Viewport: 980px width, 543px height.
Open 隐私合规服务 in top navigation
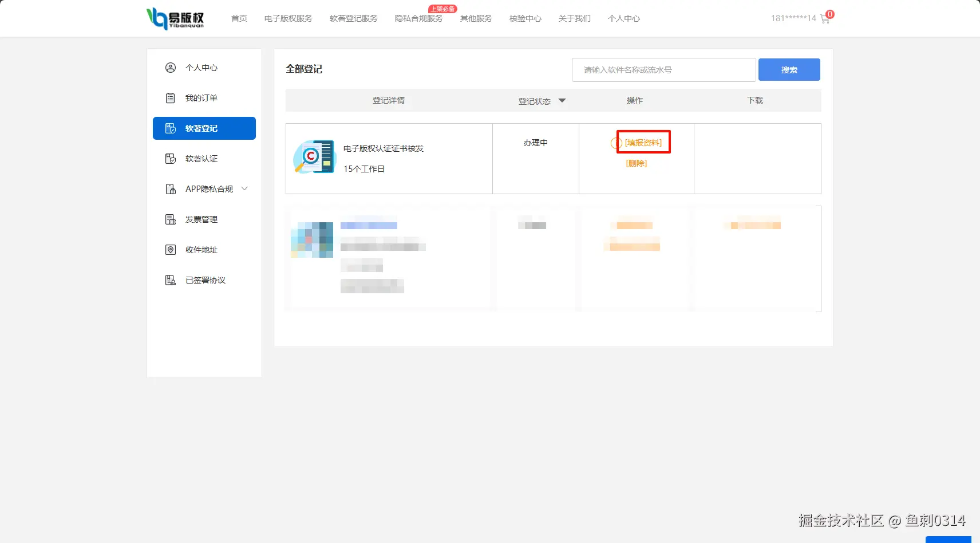(x=419, y=18)
